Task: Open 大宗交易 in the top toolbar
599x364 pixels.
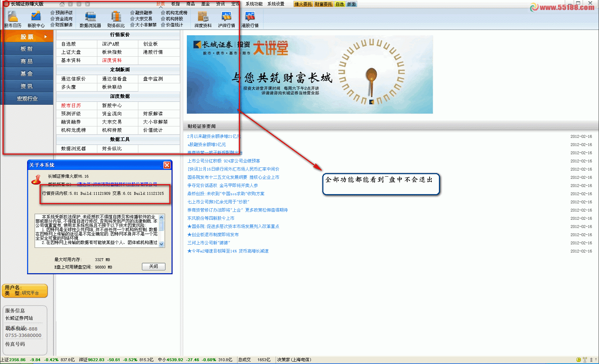Action: tap(141, 19)
